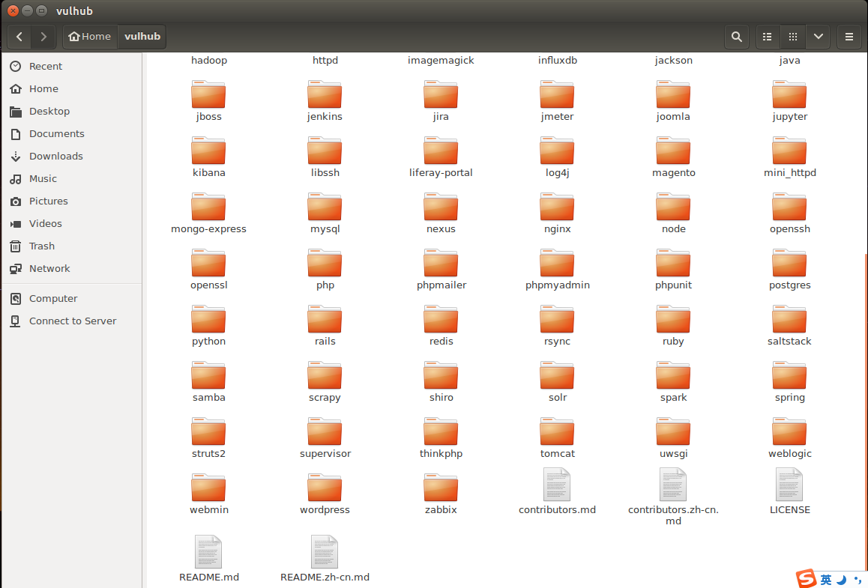The height and width of the screenshot is (588, 868).
Task: Select the libssh folder icon
Action: pos(325,151)
